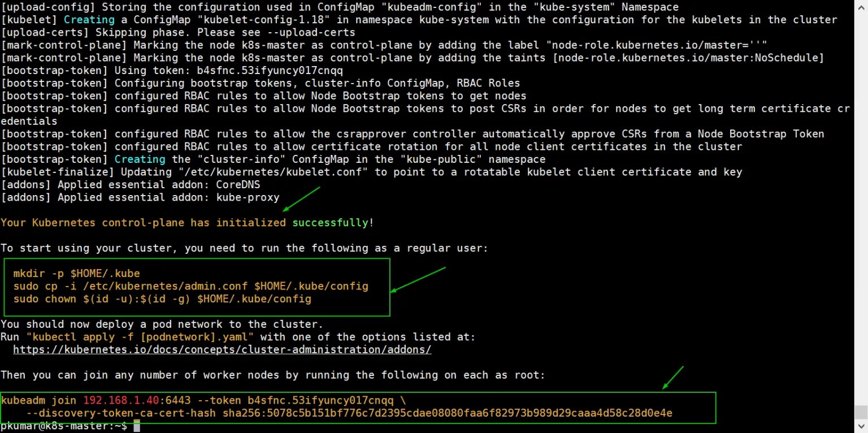Click the cursor at the pkumar@k8s-master prompt
Image resolution: width=868 pixels, height=433 pixels.
tap(136, 426)
